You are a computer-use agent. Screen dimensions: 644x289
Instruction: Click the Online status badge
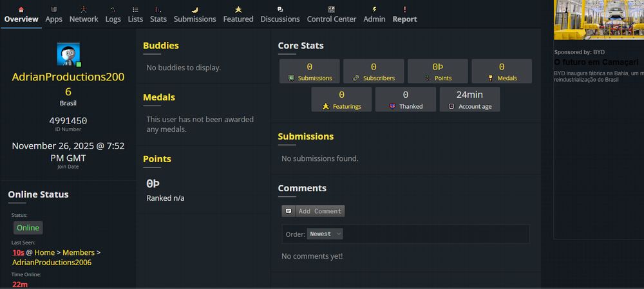(28, 228)
